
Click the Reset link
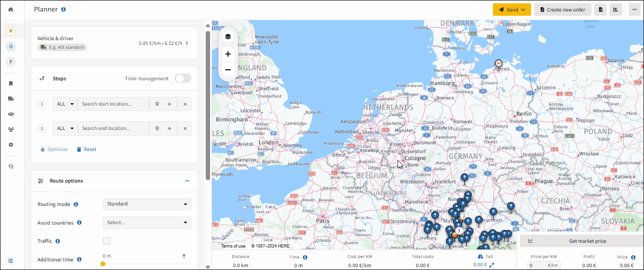pyautogui.click(x=87, y=150)
